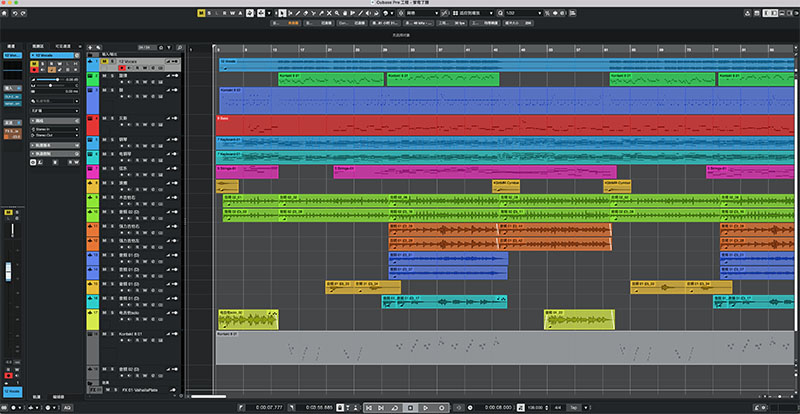Toggle the yellow global Mute M button

(x=201, y=13)
